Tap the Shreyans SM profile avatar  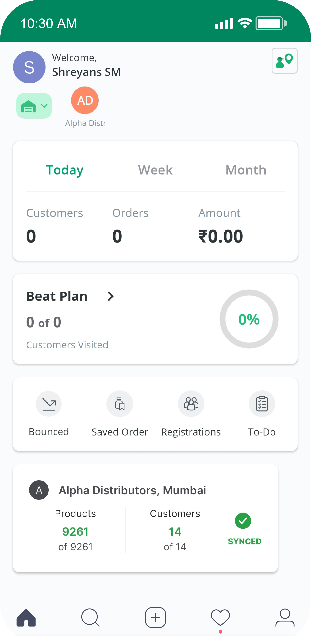(29, 67)
